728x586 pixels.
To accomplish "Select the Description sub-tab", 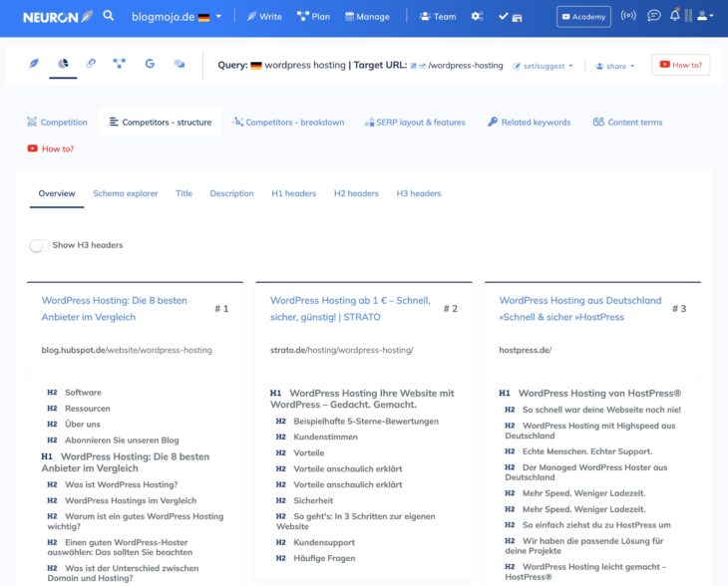I will [231, 193].
